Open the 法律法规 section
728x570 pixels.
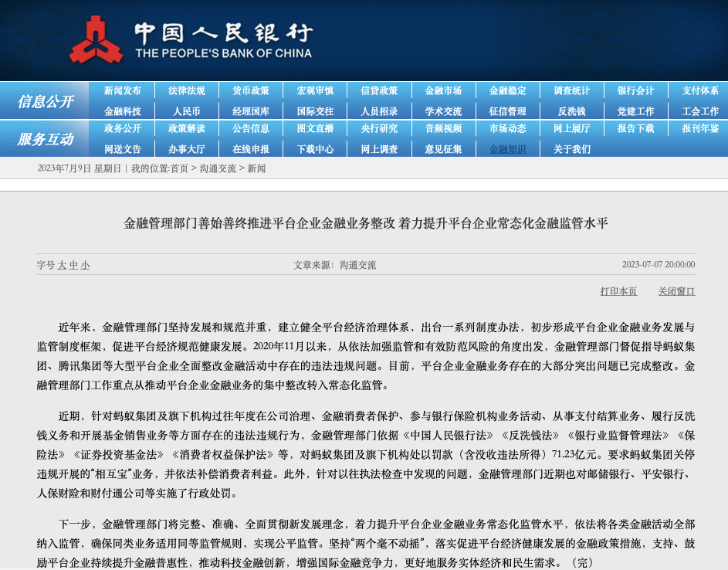[187, 90]
